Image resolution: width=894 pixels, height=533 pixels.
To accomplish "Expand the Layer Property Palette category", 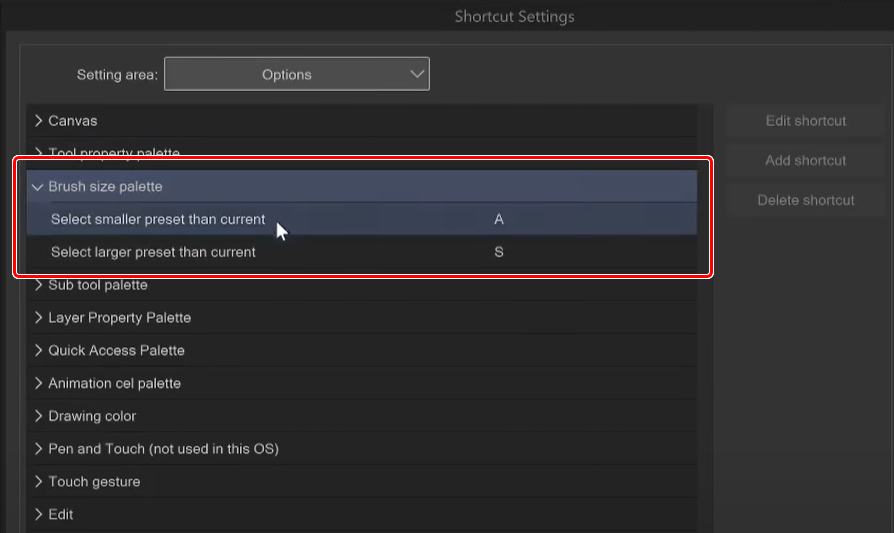I will pyautogui.click(x=38, y=318).
